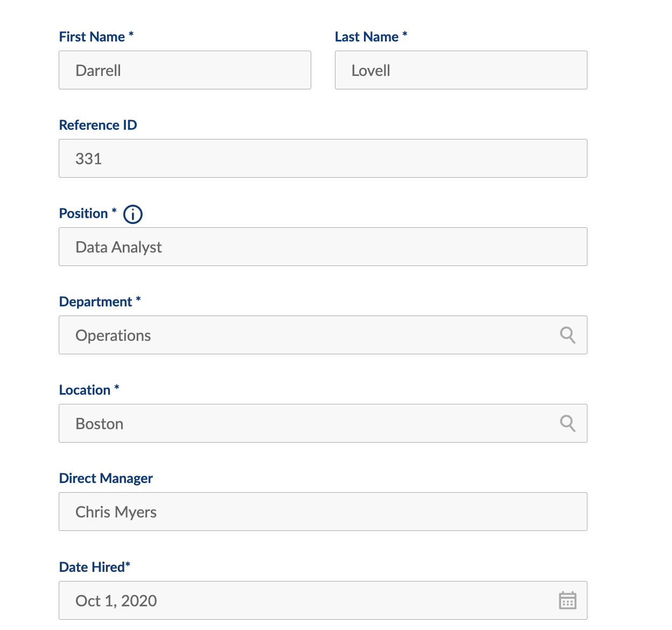Click the Department label
The height and width of the screenshot is (630, 672).
pos(95,302)
